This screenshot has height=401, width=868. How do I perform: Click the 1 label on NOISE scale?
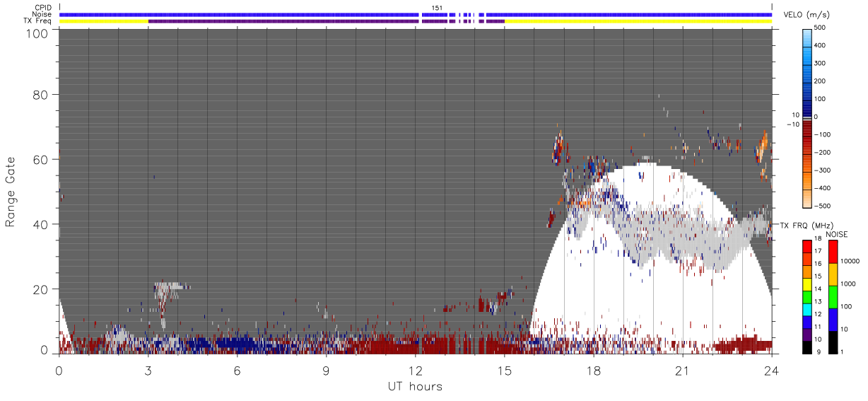(840, 351)
